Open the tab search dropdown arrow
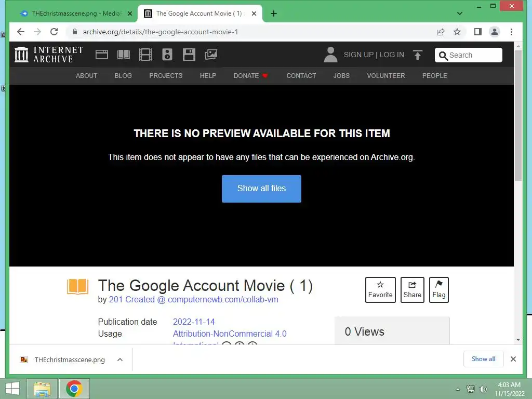This screenshot has width=532, height=399. point(459,14)
